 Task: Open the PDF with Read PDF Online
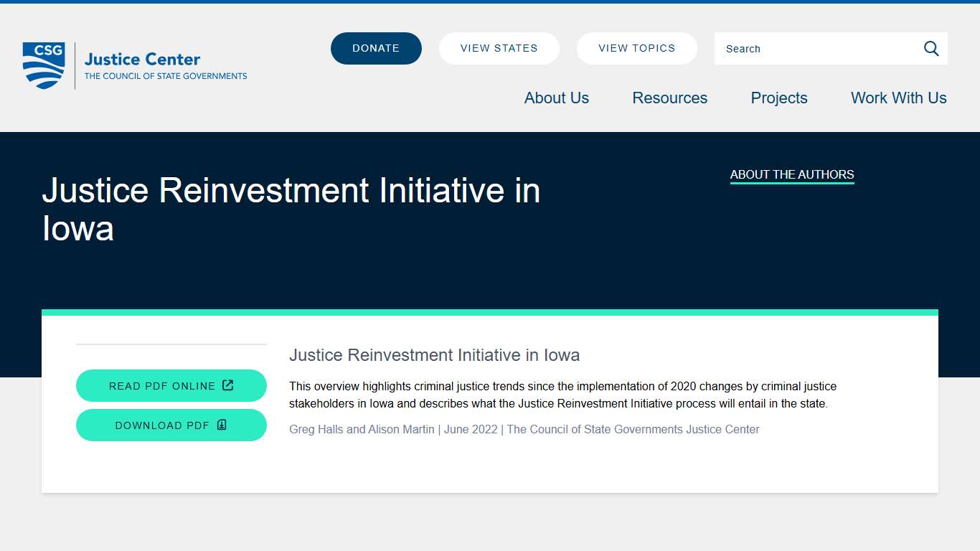coord(171,385)
